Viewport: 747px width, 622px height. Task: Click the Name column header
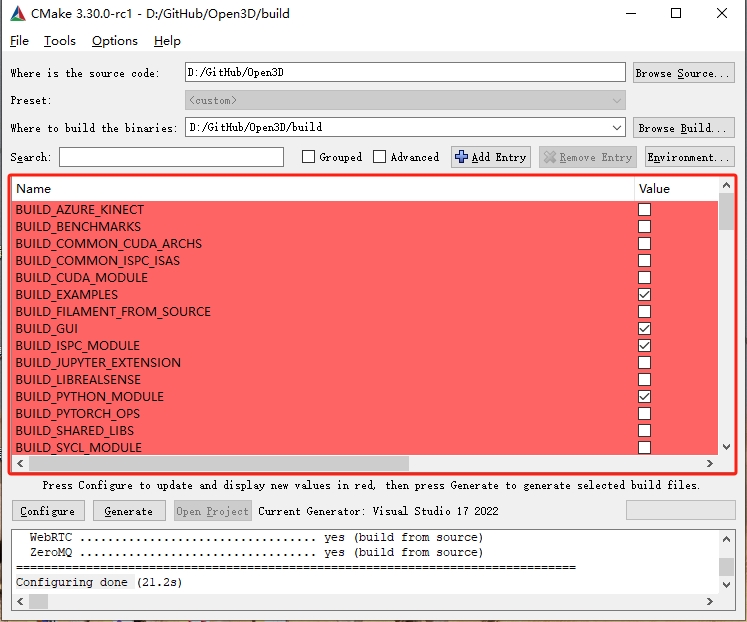(x=323, y=189)
